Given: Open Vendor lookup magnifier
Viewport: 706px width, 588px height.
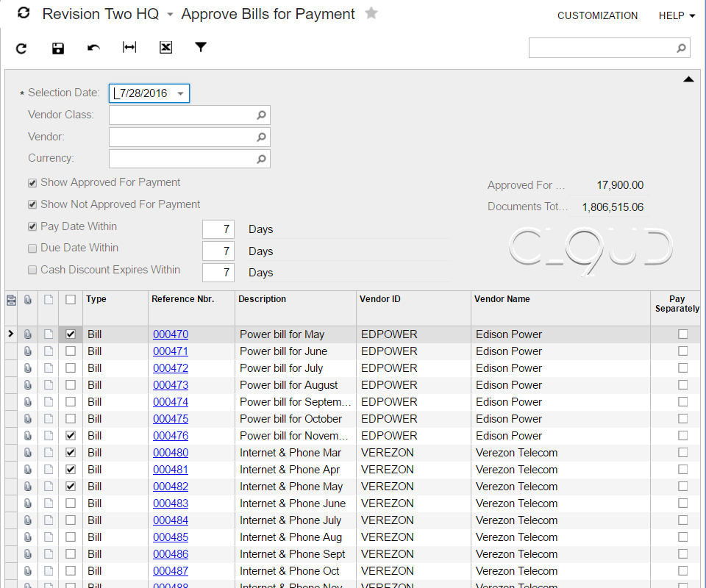Looking at the screenshot, I should coord(261,137).
